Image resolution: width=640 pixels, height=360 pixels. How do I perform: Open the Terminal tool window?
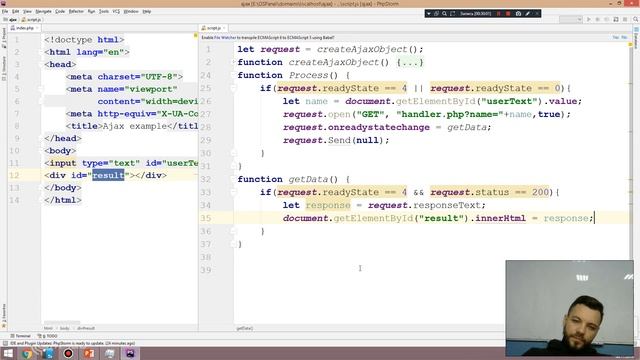(20, 336)
